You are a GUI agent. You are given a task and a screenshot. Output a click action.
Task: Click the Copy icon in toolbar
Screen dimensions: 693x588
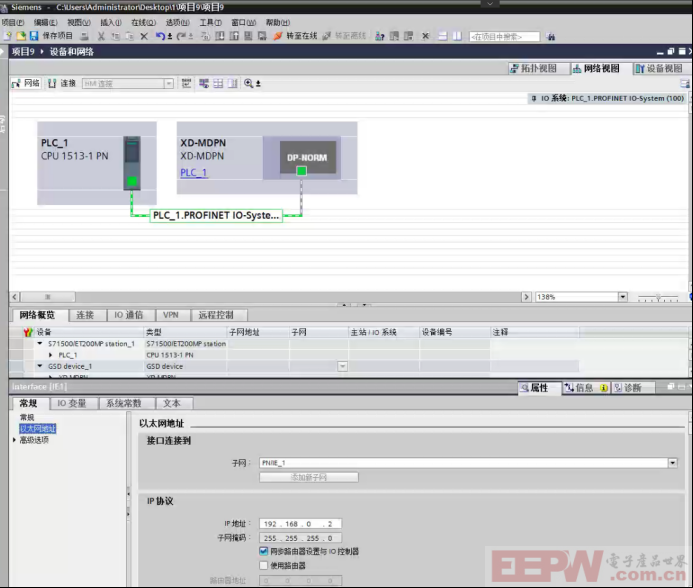click(115, 36)
